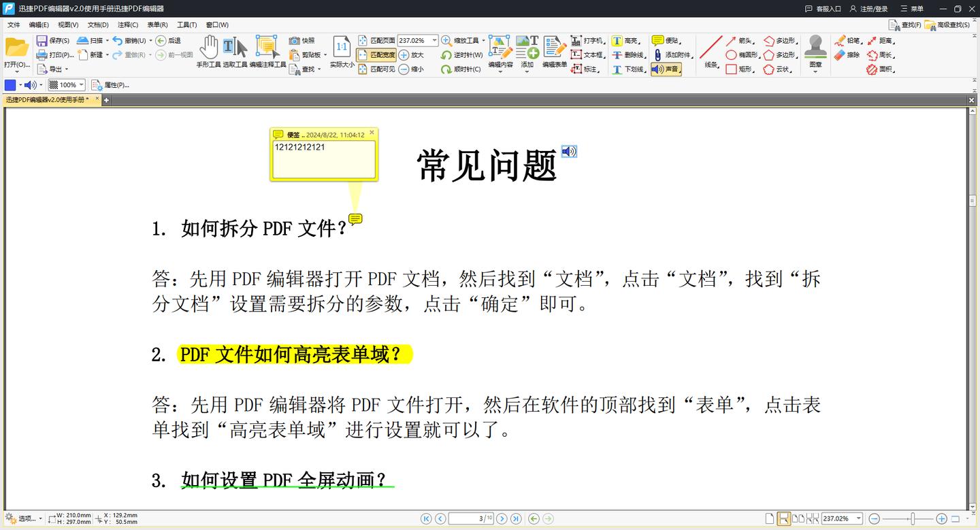Switch to the 迅捷PDF编辑器v2.0使用手册 document tab
980x530 pixels.
[48, 99]
